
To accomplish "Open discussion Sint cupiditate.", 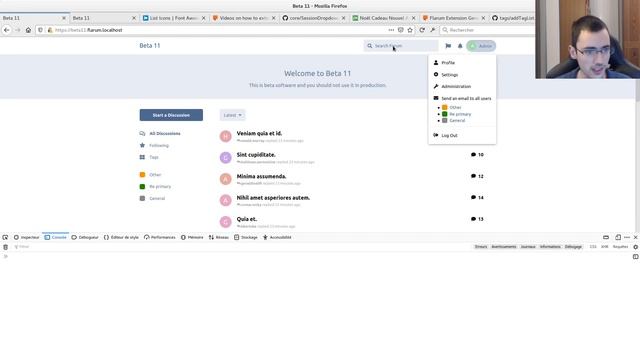I will pyautogui.click(x=256, y=155).
